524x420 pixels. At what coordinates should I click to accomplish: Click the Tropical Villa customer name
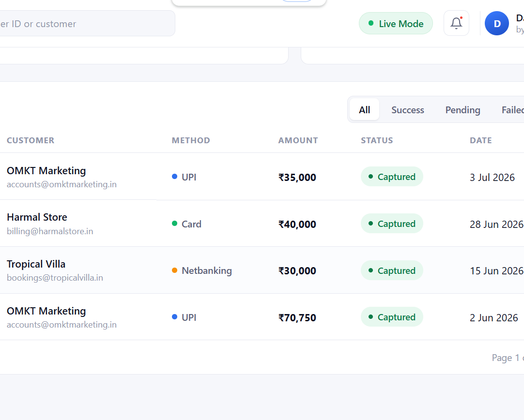[36, 264]
